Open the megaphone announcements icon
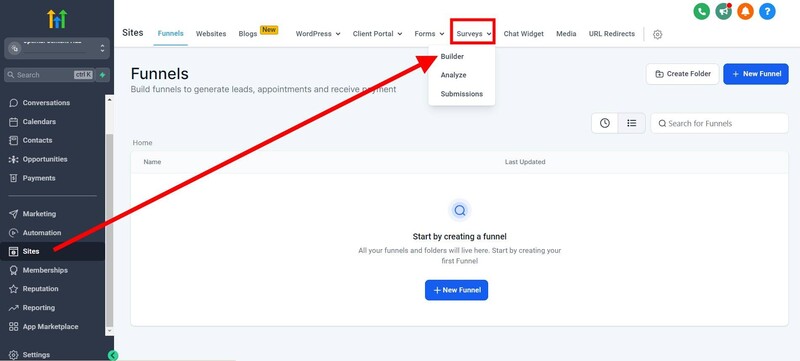The width and height of the screenshot is (800, 361). pos(723,11)
